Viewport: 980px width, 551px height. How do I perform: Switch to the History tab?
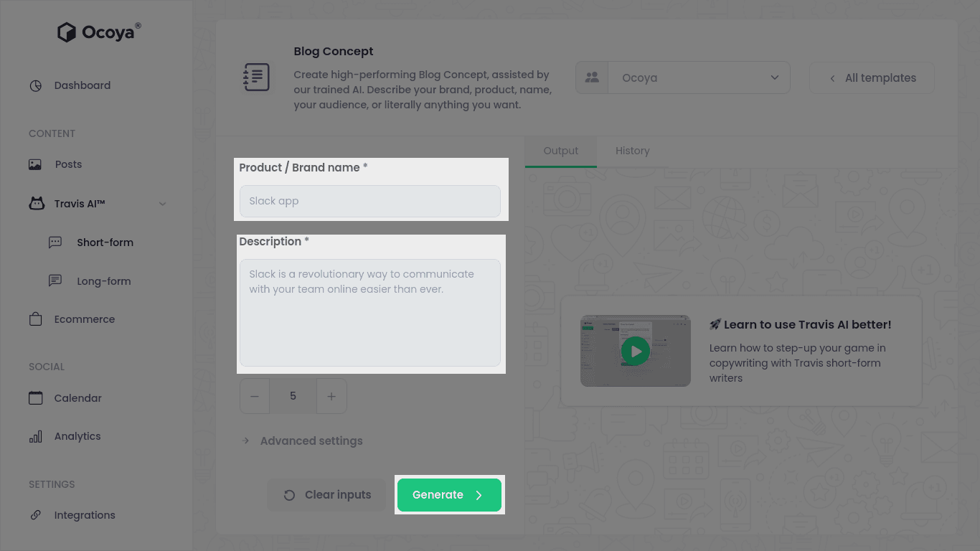coord(633,151)
